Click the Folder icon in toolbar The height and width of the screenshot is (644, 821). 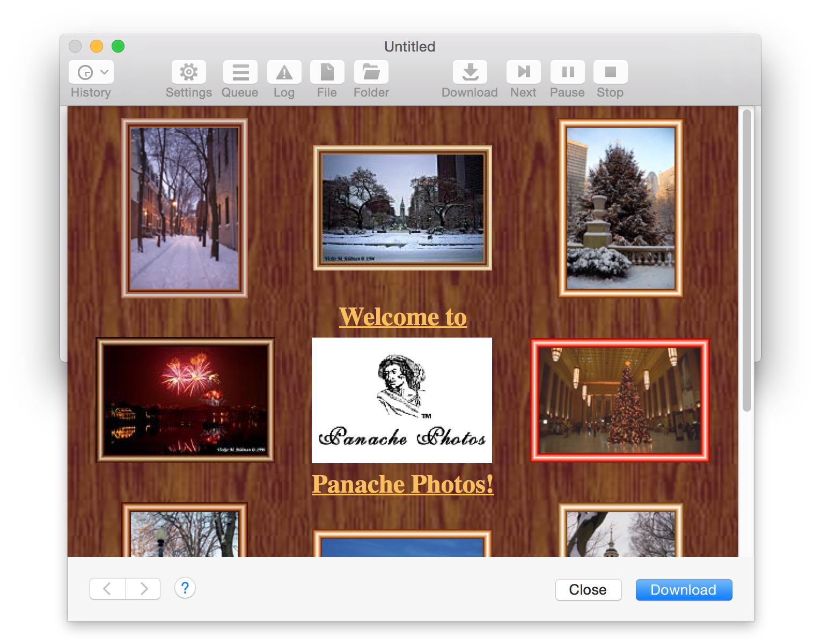point(371,72)
